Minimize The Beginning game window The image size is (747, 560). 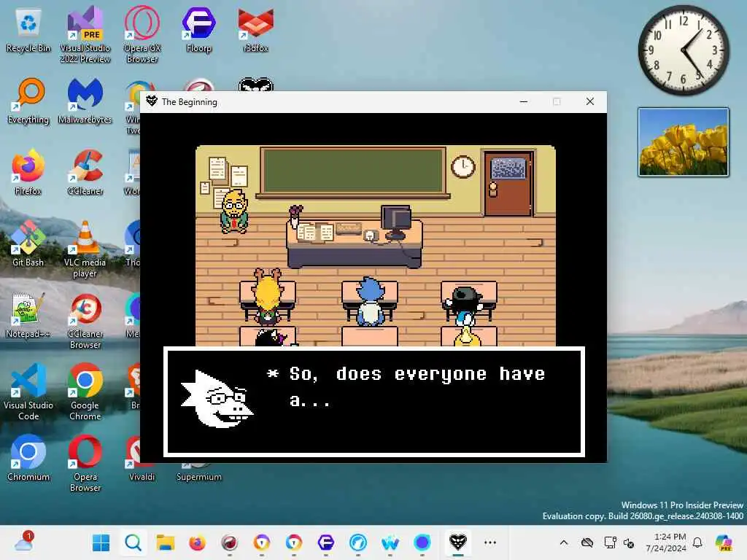point(524,101)
